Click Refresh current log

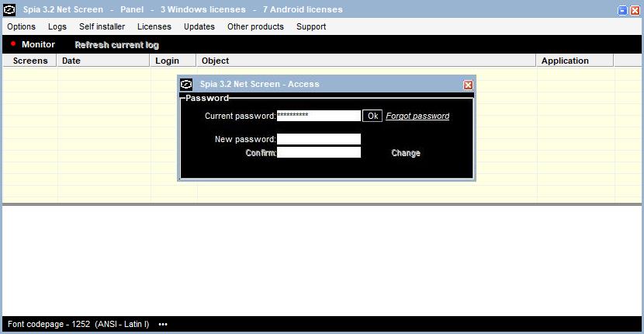coord(116,45)
